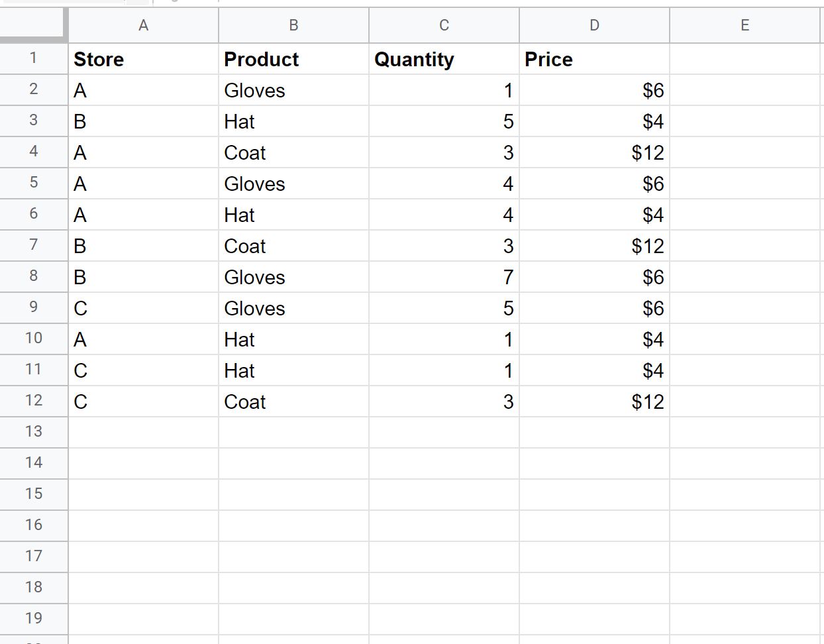Select the Gloves cell in row 9
Image resolution: width=824 pixels, height=644 pixels.
pyautogui.click(x=293, y=308)
